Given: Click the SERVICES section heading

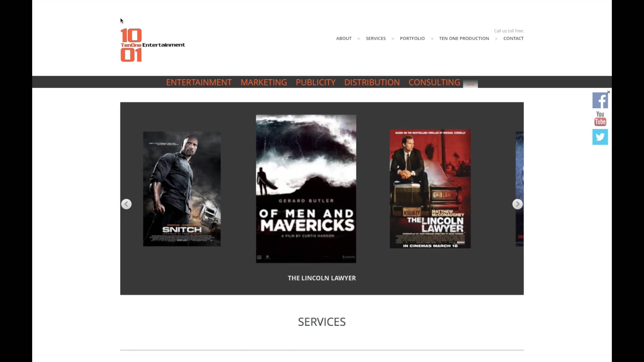Looking at the screenshot, I should (x=322, y=322).
